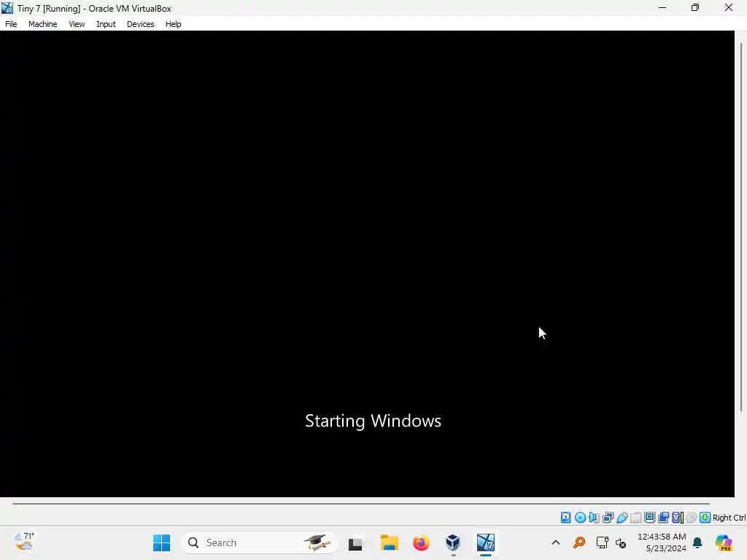Click the hard disk activity indicator
This screenshot has height=560, width=747.
pos(565,518)
